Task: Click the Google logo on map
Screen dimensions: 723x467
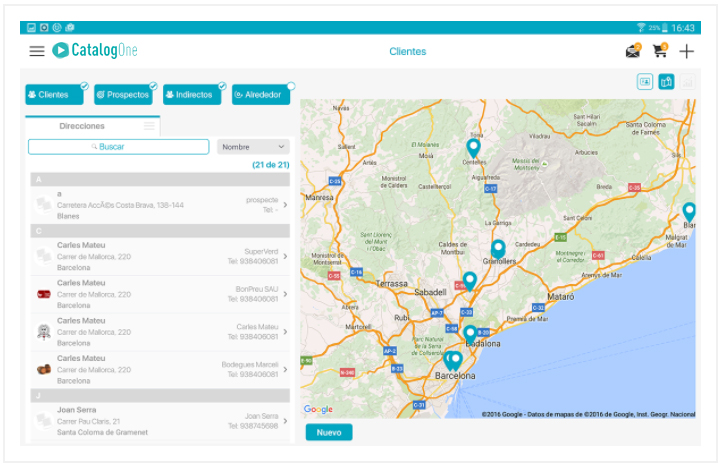Action: point(318,409)
